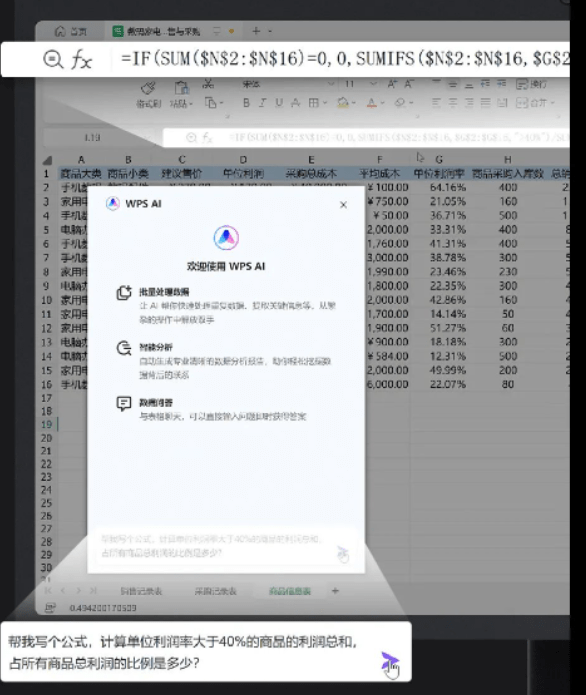Send the prompt inside WPS AI dialog

click(x=343, y=552)
